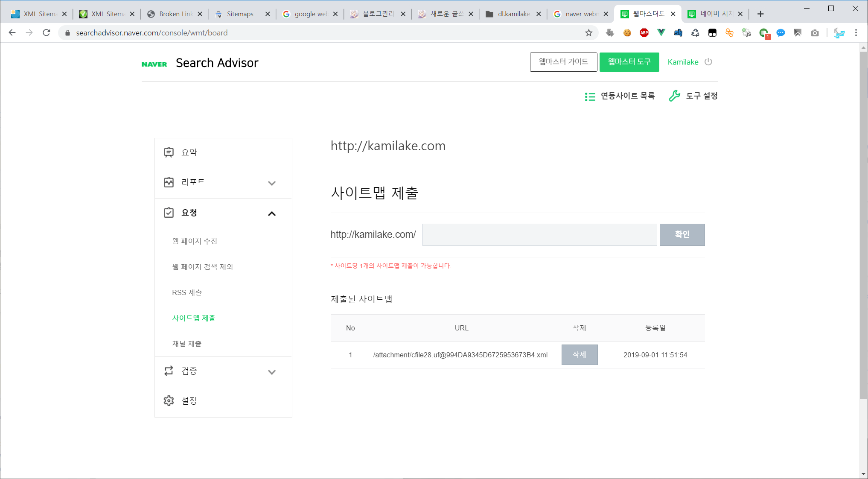Bookmark this page with the star icon
Screen dimensions: 868x479
coord(588,33)
